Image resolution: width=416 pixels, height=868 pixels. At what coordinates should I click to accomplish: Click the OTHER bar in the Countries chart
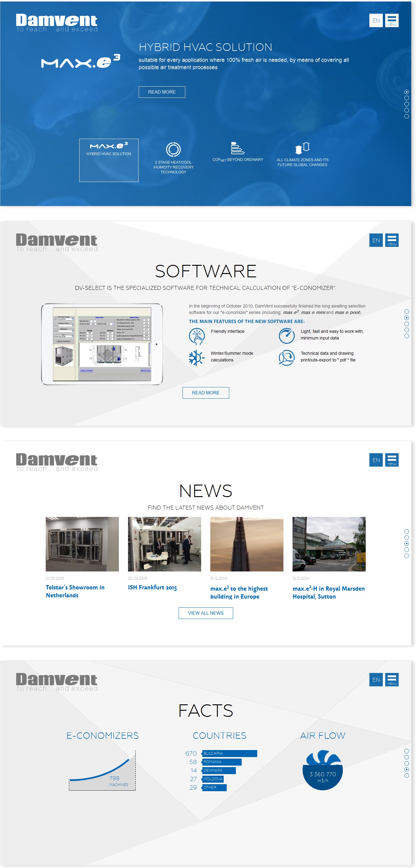(214, 788)
